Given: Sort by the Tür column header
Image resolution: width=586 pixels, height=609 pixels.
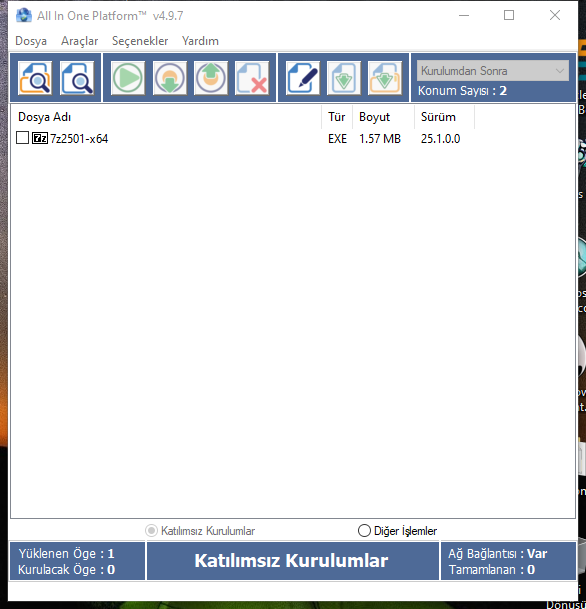Looking at the screenshot, I should pos(337,117).
